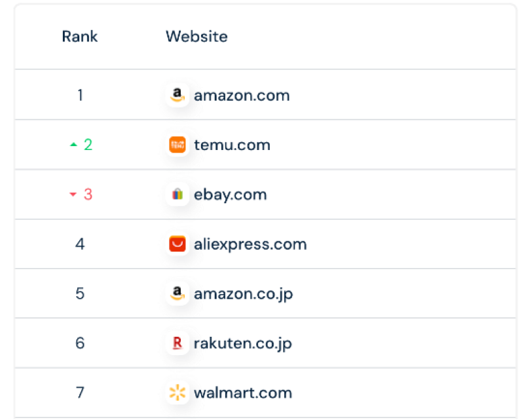
Task: Click the red down arrow beside rank 3
Action: 73,195
